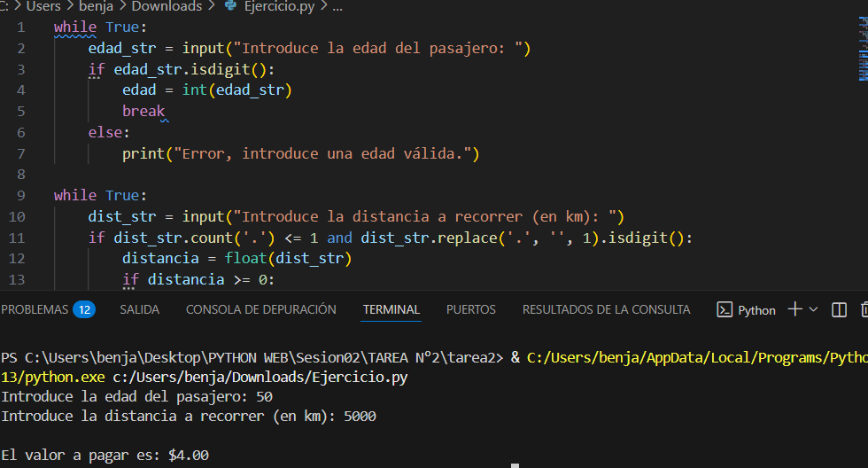
Task: Open the terminal launch profile dropdown arrow
Action: (x=813, y=309)
